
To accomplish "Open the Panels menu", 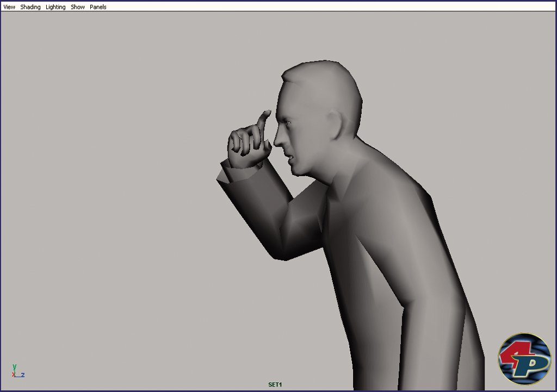I will tap(98, 7).
